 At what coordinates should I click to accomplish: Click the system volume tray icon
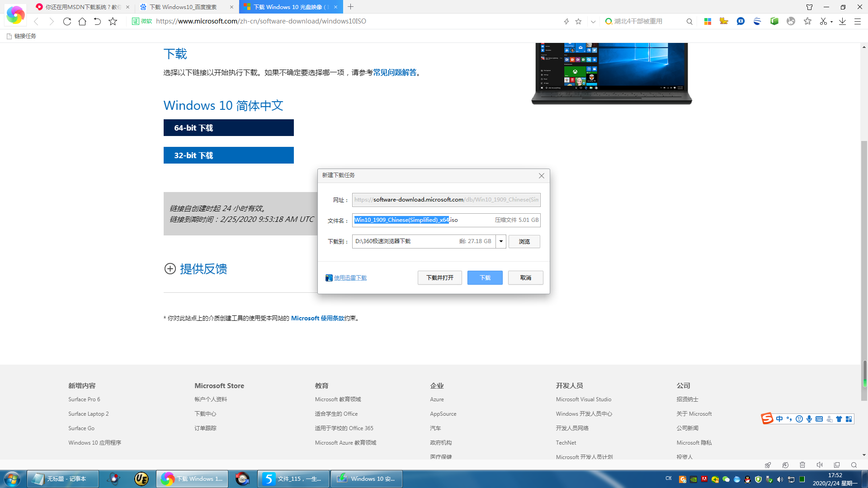click(780, 479)
